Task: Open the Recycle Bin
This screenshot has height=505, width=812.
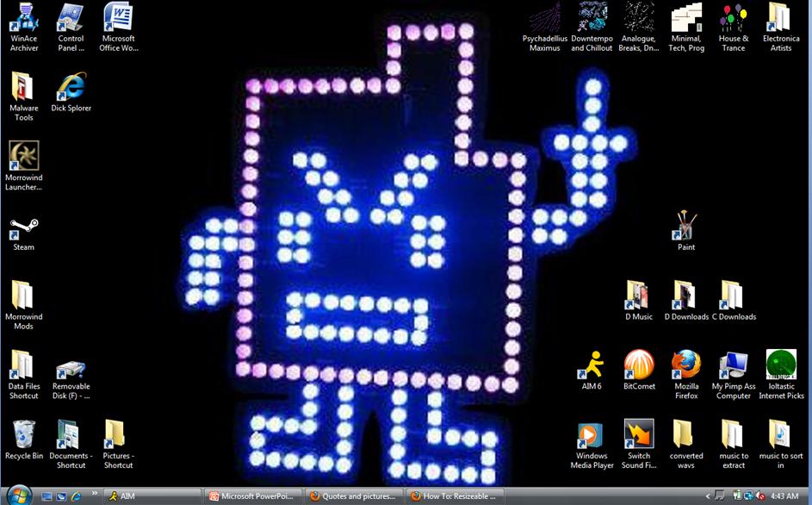Action: pyautogui.click(x=24, y=435)
